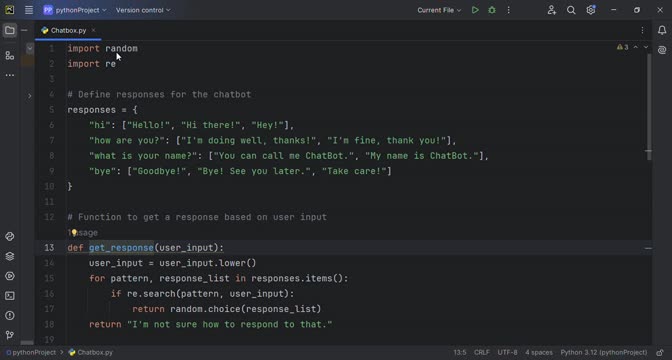Close the Chatbox.py tab

93,30
